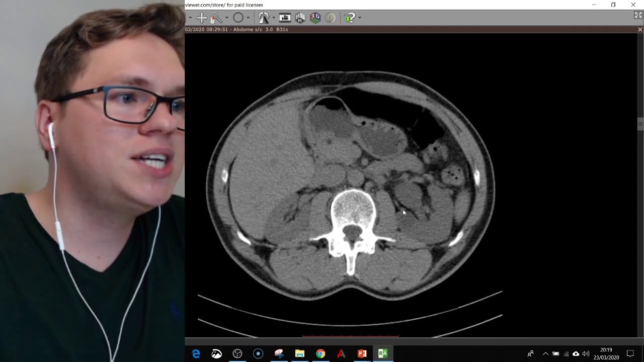Screen dimensions: 644x362
Task: Minimize the RadiAnt viewer window
Action: [594, 5]
